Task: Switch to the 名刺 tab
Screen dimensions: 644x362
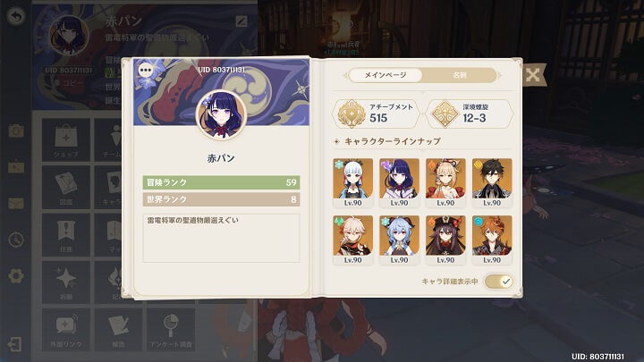Action: pyautogui.click(x=460, y=75)
